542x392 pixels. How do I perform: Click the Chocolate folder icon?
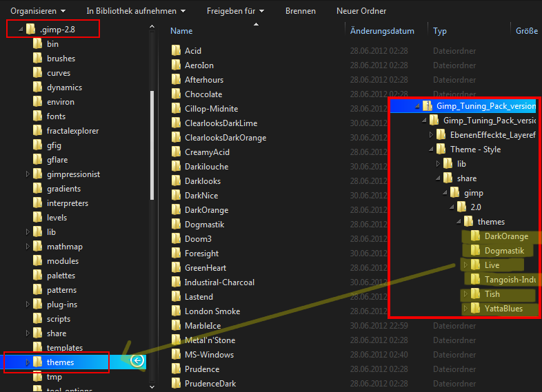coord(176,94)
